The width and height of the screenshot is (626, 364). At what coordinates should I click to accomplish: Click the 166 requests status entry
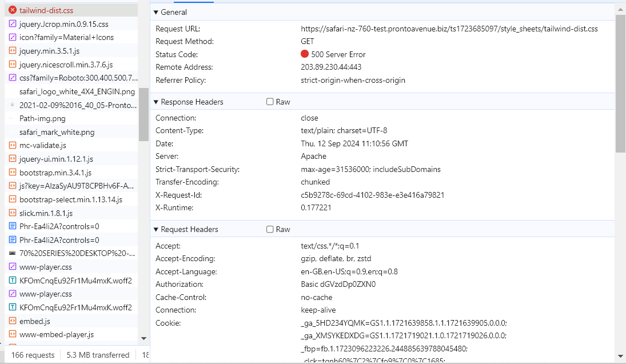click(x=33, y=355)
